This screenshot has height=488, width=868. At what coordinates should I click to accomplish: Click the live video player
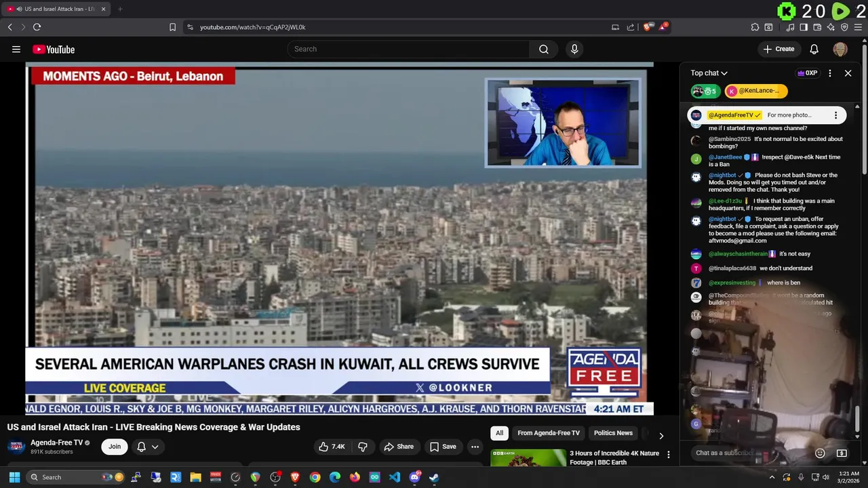[339, 237]
